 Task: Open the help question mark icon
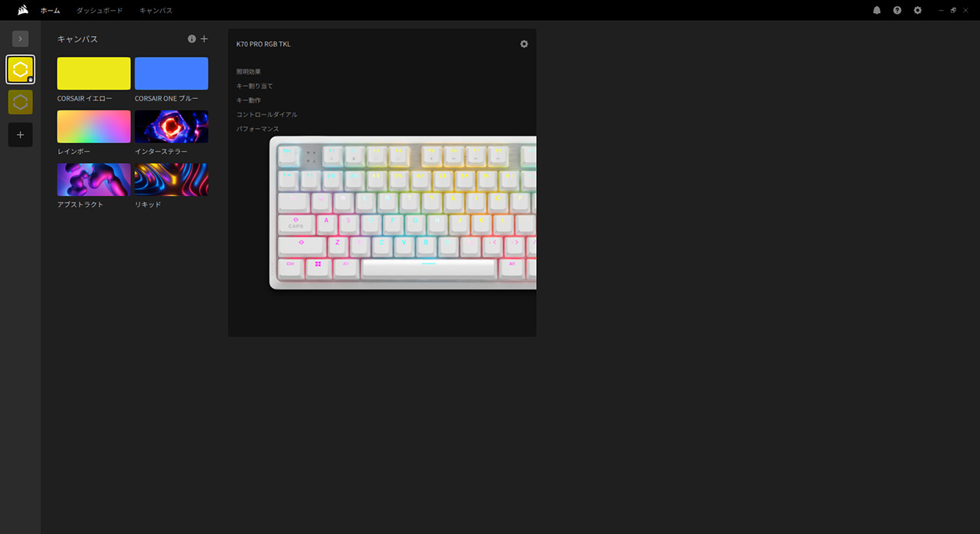click(897, 11)
